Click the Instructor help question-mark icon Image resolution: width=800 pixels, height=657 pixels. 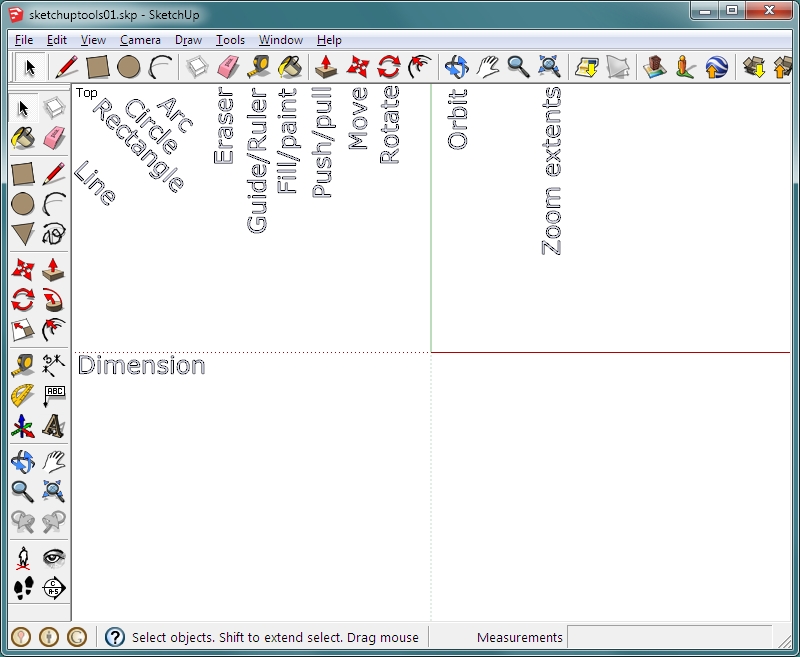pyautogui.click(x=115, y=637)
